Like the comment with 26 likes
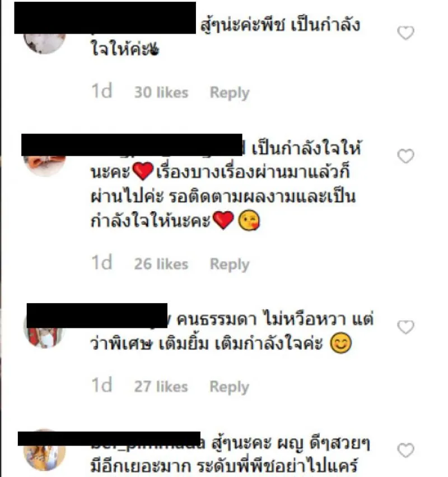 [x=406, y=156]
